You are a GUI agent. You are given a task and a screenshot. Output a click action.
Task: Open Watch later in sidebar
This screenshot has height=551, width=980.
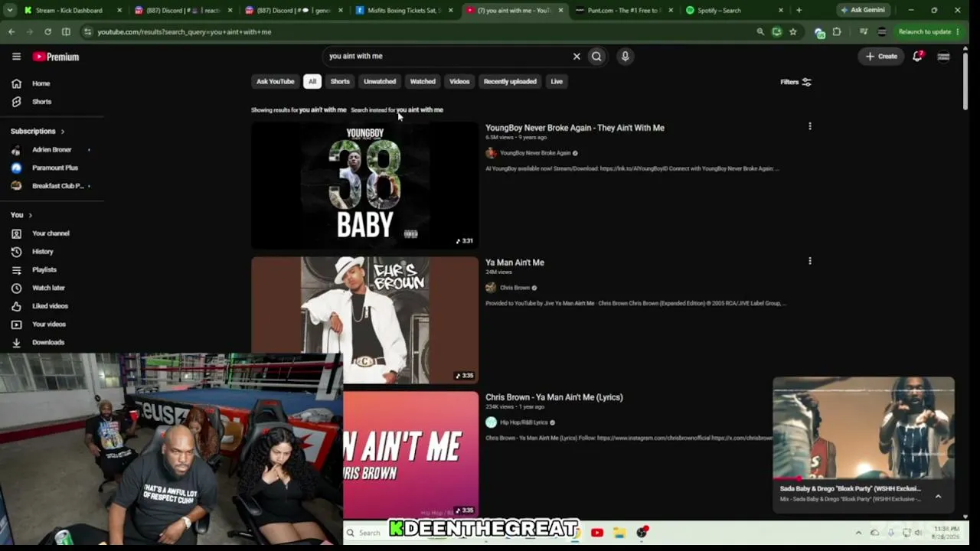48,288
